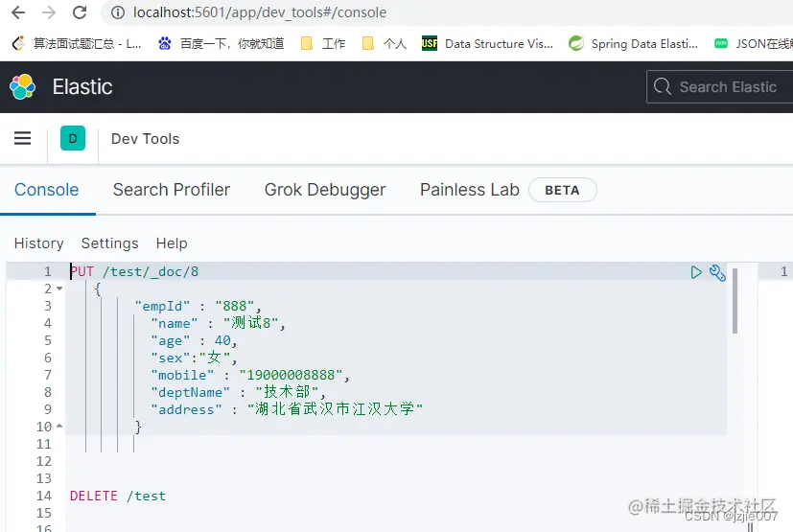Click the "deptName" : "技术部" line
This screenshot has width=793, height=532.
[238, 392]
